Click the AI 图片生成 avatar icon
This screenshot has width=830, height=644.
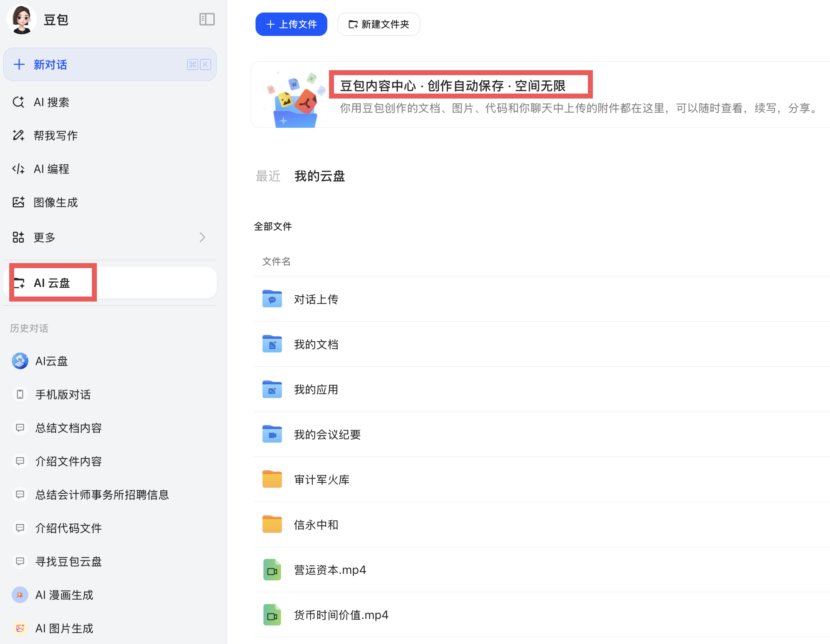pos(20,628)
